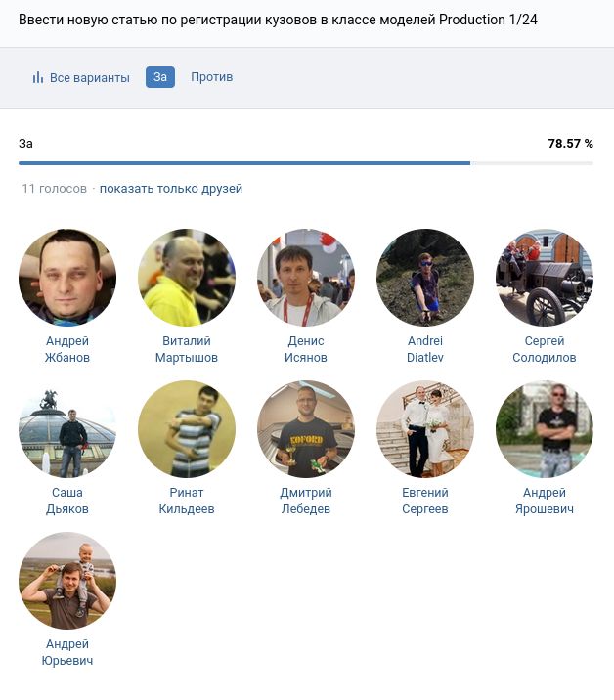Screen dimensions: 614x700
Task: Open the Против tab
Action: [x=211, y=77]
